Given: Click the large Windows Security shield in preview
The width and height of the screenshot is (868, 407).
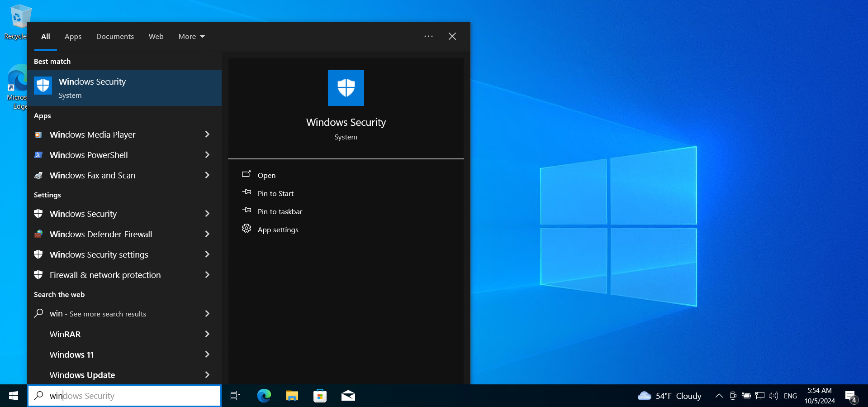Looking at the screenshot, I should point(346,88).
